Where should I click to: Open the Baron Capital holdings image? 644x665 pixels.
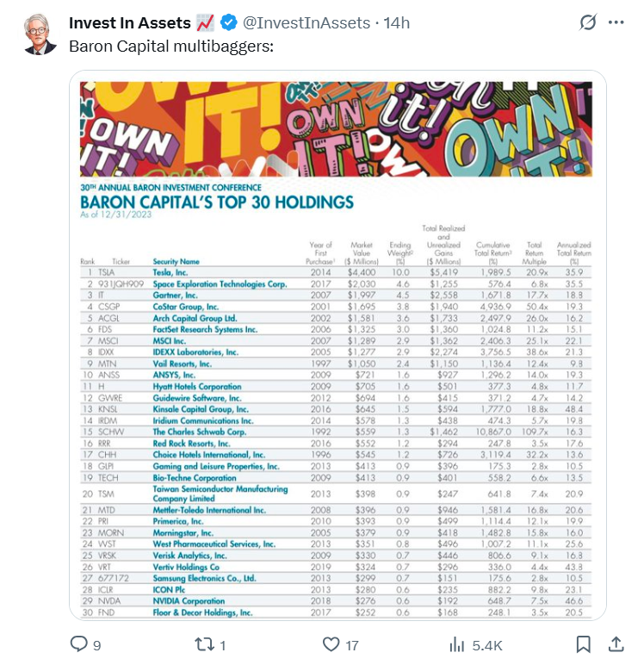tap(337, 345)
